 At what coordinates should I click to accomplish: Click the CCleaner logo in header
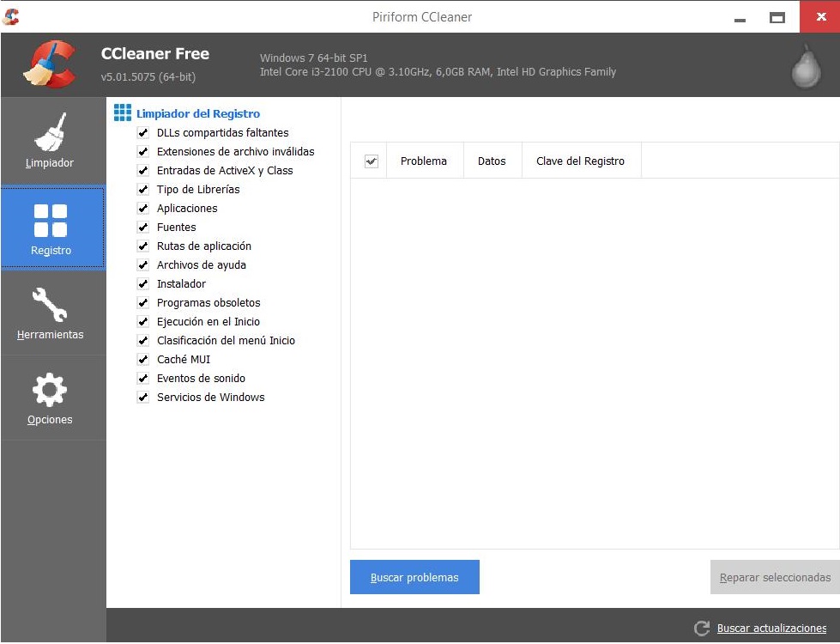[49, 64]
